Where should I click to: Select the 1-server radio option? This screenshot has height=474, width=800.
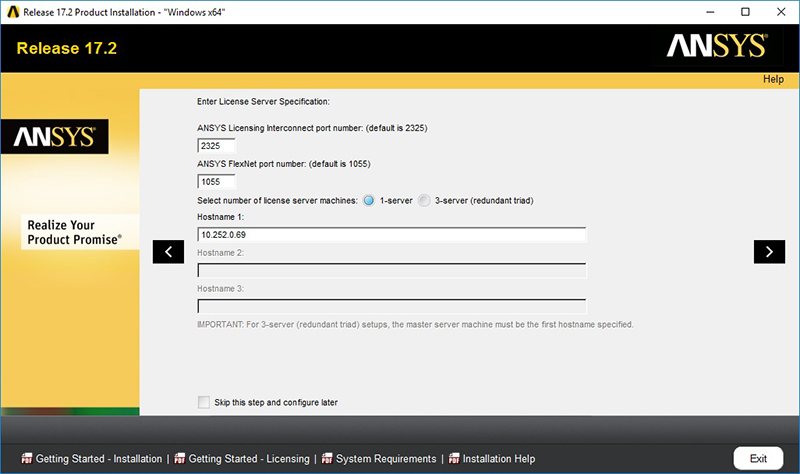[x=368, y=201]
